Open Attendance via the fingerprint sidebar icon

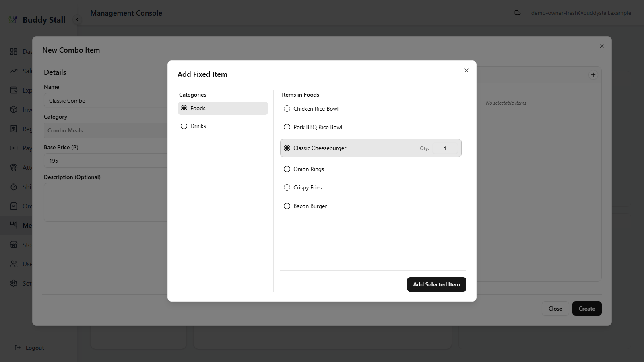[x=14, y=167]
